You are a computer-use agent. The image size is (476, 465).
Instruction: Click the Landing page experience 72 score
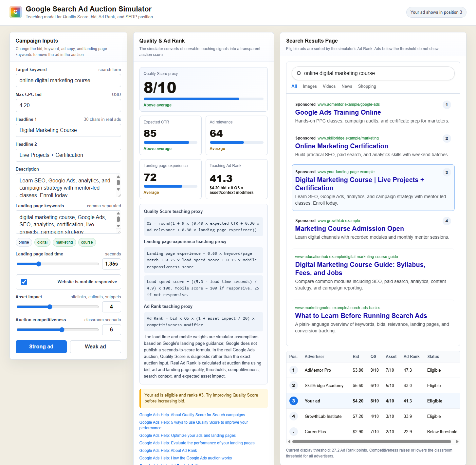pyautogui.click(x=150, y=177)
